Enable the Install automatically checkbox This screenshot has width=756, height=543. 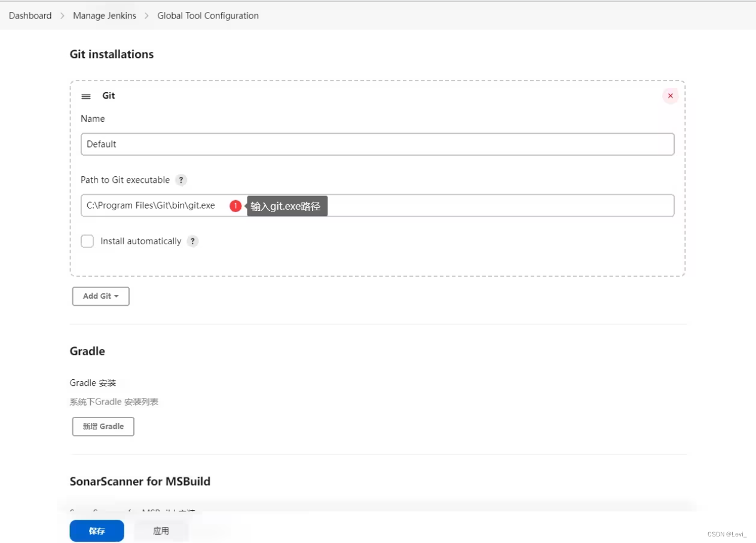coord(87,241)
